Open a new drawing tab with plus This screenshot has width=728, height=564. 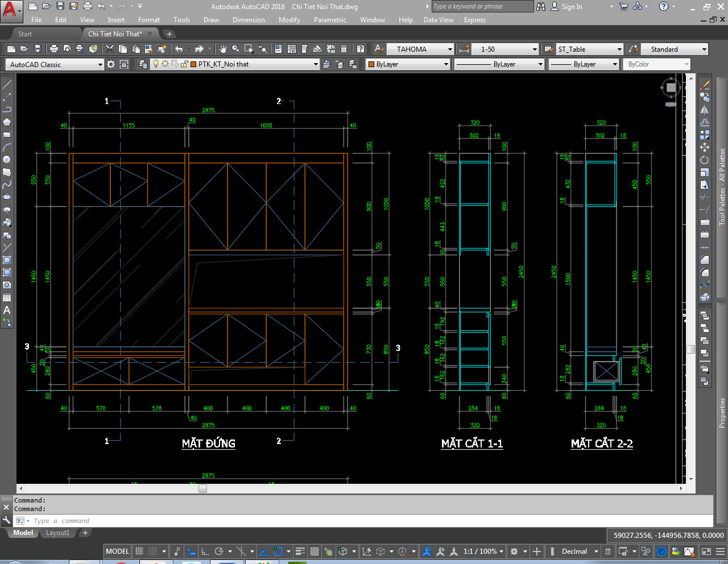169,34
